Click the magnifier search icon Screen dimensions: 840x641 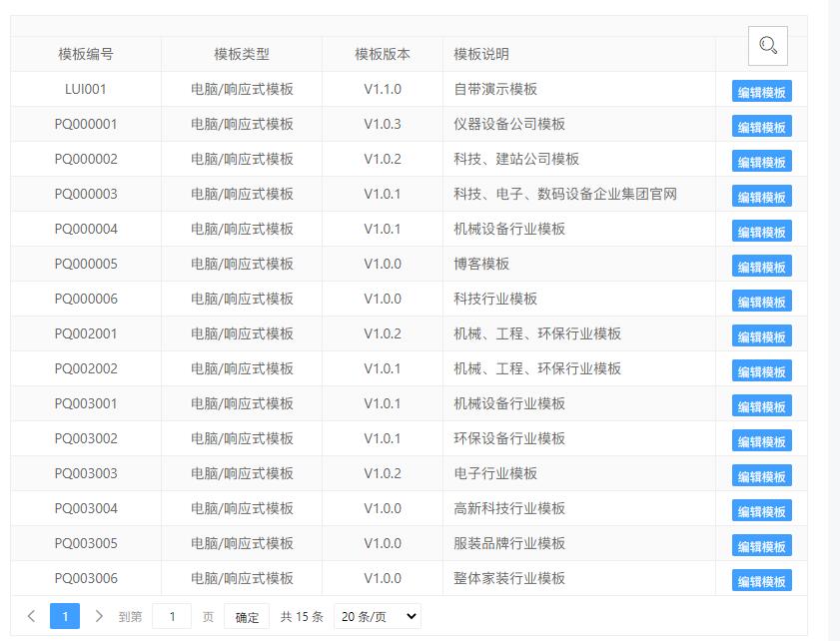point(768,46)
